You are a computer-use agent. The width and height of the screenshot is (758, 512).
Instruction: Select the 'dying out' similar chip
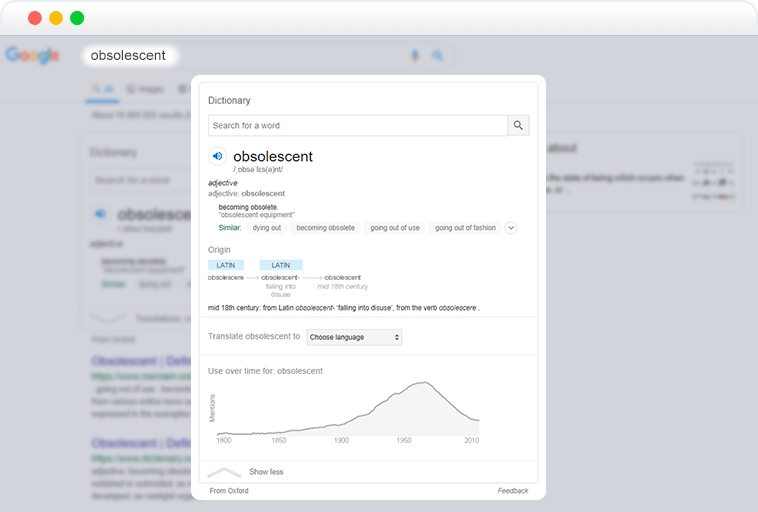tap(267, 228)
